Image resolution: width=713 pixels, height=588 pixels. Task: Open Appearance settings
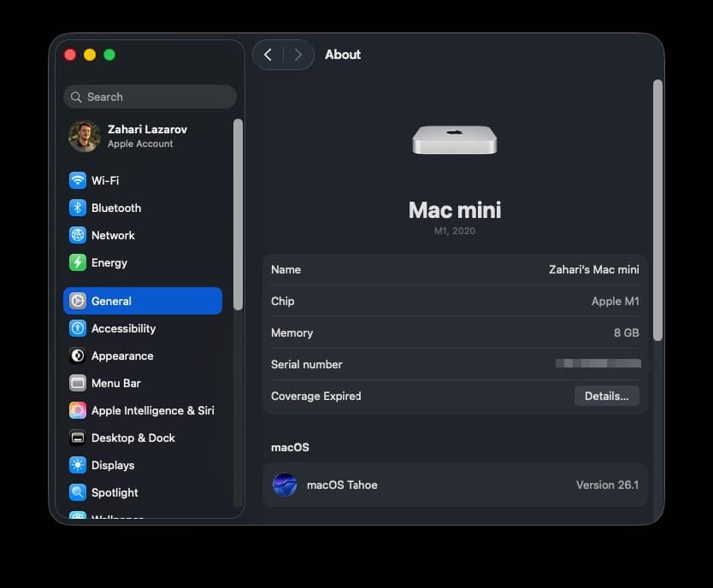click(x=143, y=356)
